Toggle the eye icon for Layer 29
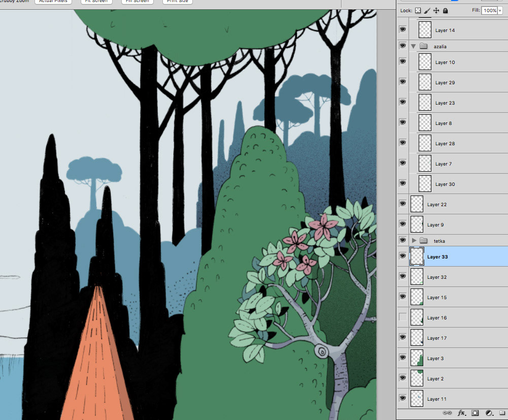The image size is (508, 420). coord(403,82)
